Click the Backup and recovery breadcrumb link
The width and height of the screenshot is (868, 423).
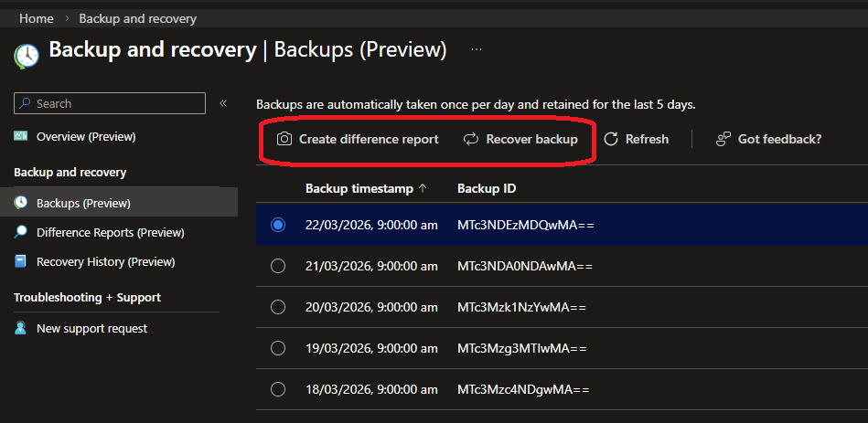(137, 18)
